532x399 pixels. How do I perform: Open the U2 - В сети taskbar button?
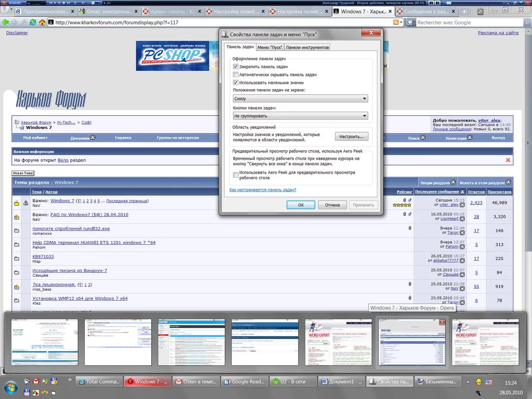[x=293, y=382]
